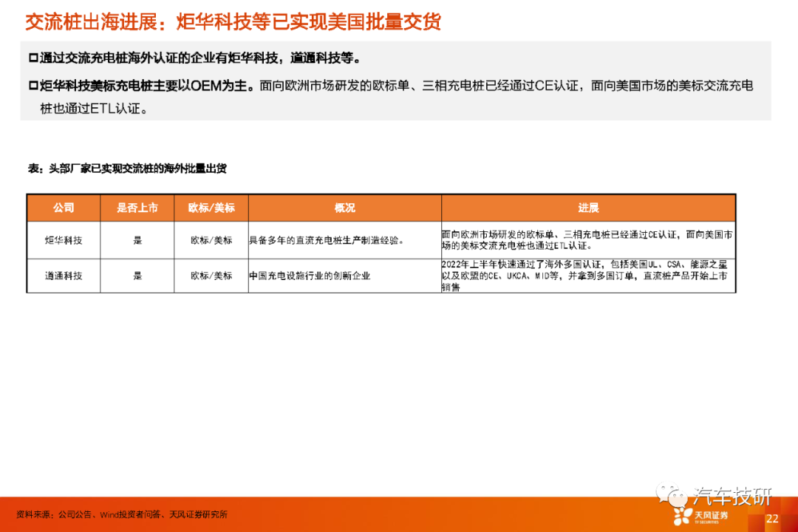Click the cell "具备多年的直流充电桩生产制造经验"

pyautogui.click(x=344, y=240)
